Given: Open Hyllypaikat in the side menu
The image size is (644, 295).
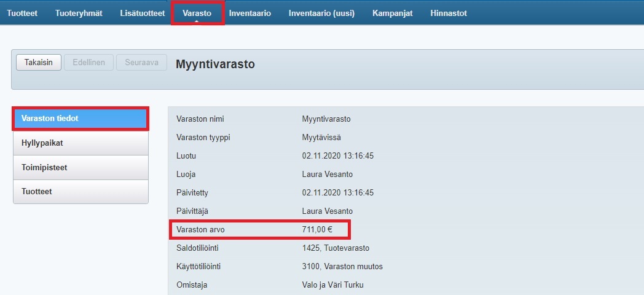Looking at the screenshot, I should [x=80, y=143].
